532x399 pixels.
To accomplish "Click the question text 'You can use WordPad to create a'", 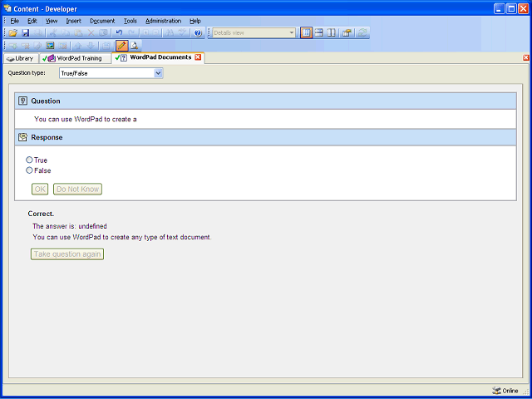I will click(86, 119).
